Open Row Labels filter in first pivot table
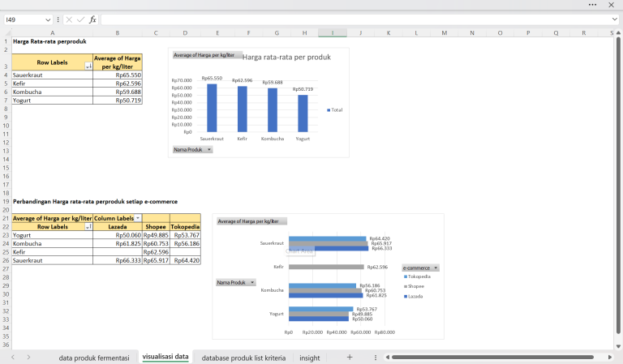 88,66
